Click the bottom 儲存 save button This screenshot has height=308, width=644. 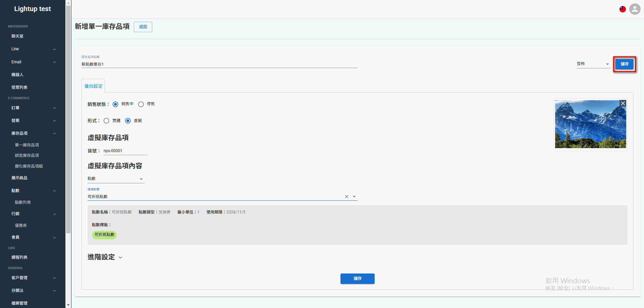point(358,279)
